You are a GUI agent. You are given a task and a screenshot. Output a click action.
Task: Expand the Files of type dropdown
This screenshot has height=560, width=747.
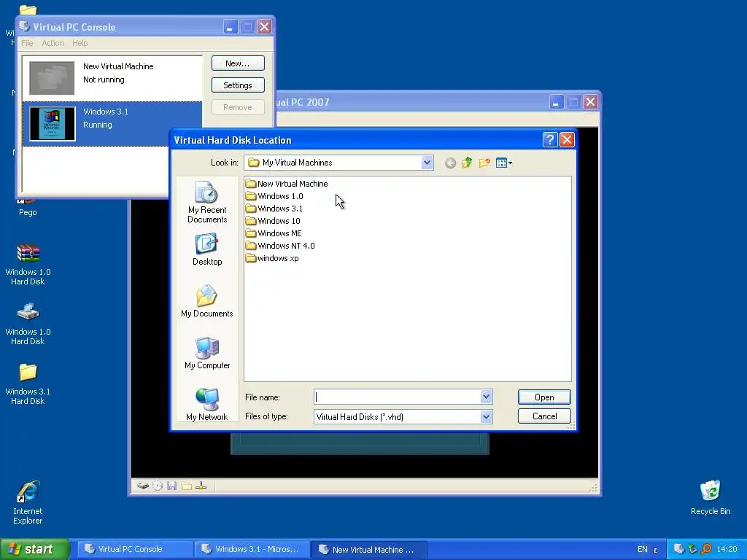pos(486,416)
